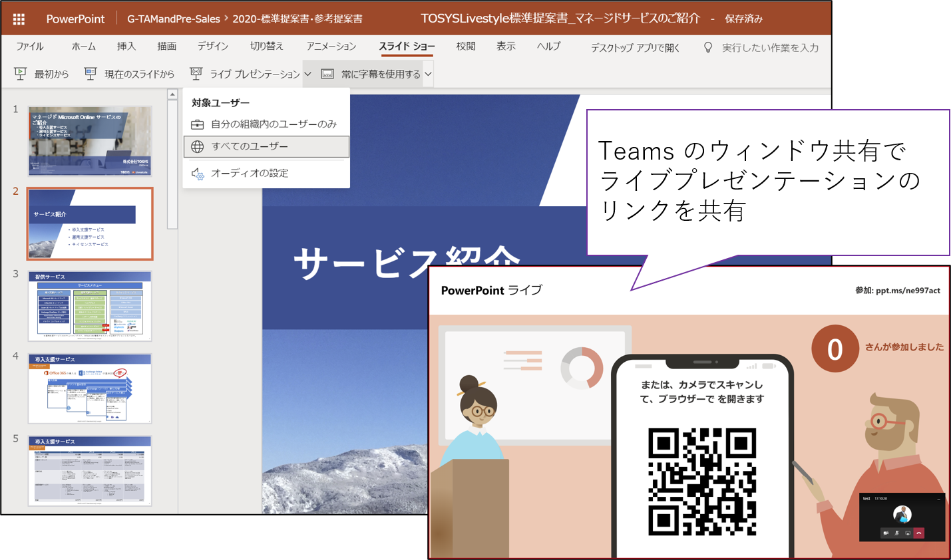Click デスクトップ アプリで開く button
This screenshot has width=951, height=560.
635,48
